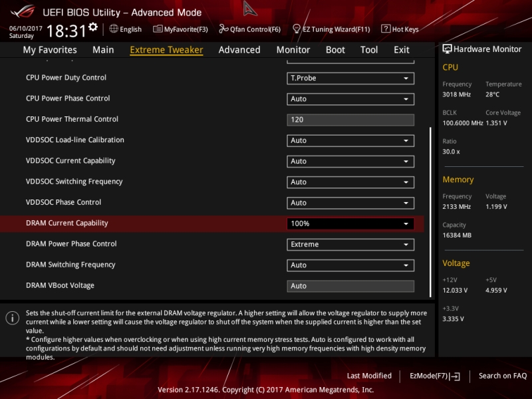Click English language button
This screenshot has height=399, width=532.
tap(126, 29)
